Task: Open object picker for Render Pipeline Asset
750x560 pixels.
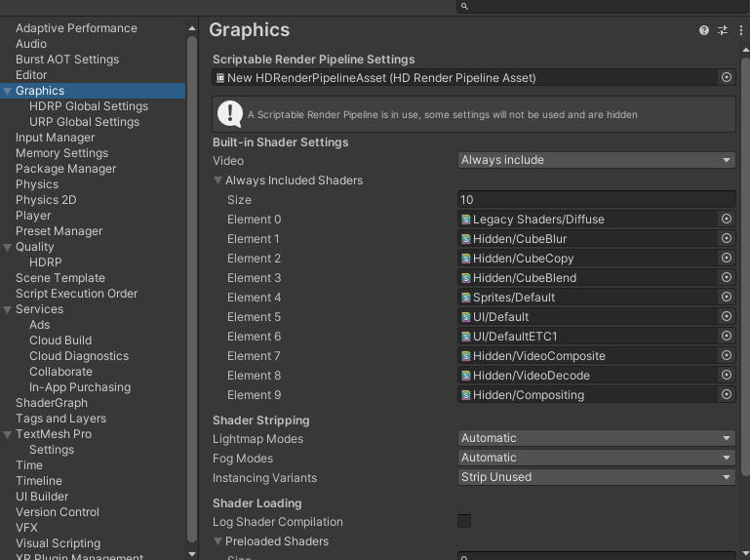Action: click(x=727, y=77)
